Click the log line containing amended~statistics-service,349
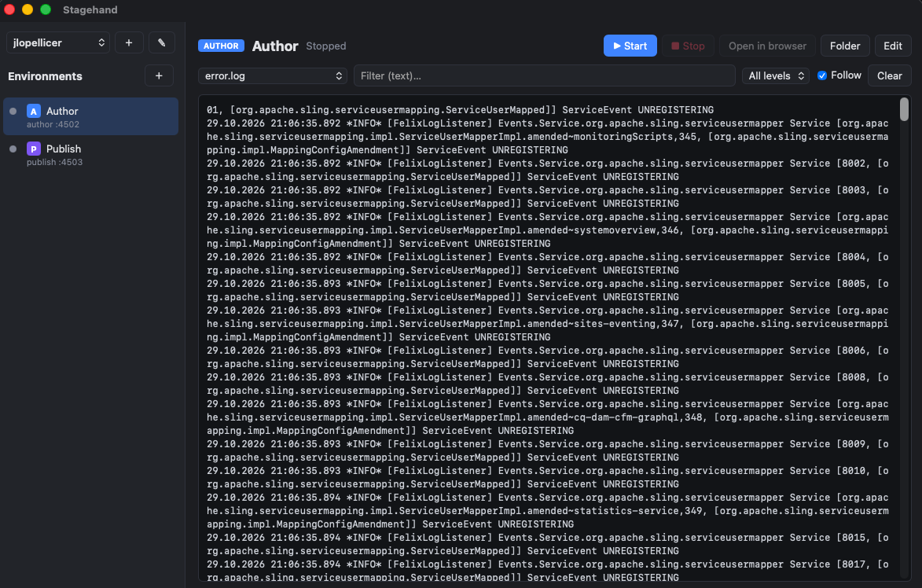 click(x=547, y=510)
